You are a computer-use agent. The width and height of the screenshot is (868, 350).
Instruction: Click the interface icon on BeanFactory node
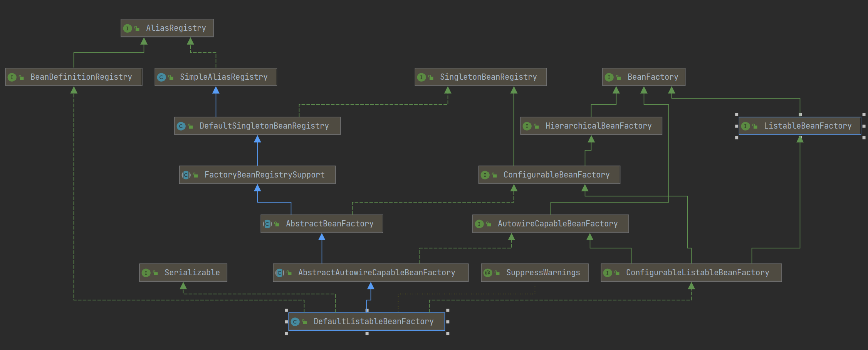click(609, 77)
